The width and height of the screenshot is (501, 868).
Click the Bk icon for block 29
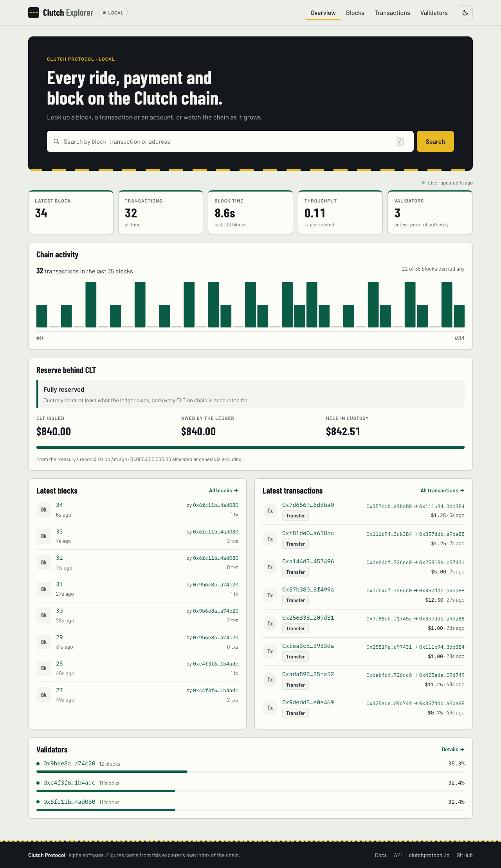(x=44, y=642)
